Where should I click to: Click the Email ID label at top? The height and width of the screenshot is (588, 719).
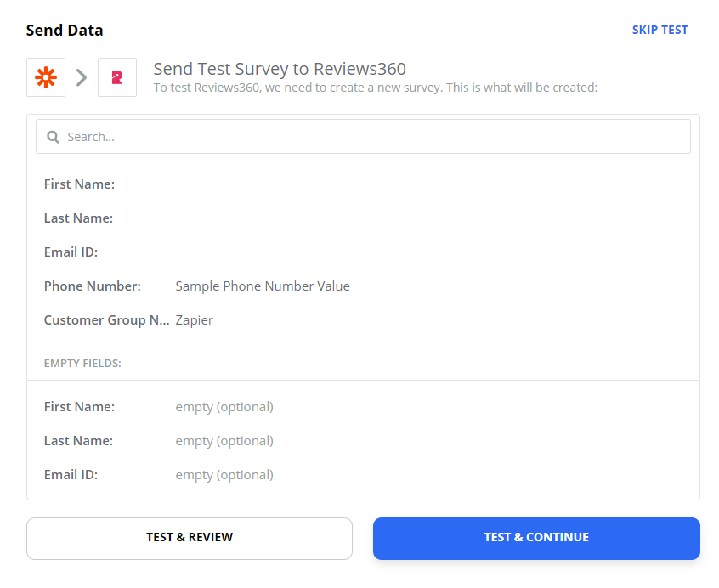(x=71, y=252)
